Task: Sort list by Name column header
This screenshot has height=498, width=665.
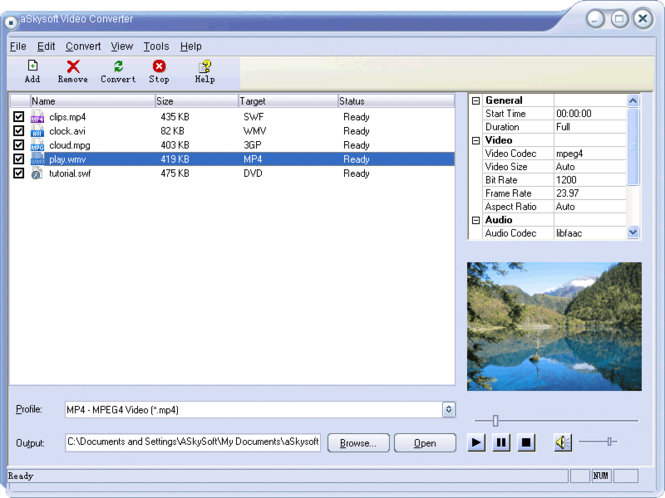Action: coord(92,101)
